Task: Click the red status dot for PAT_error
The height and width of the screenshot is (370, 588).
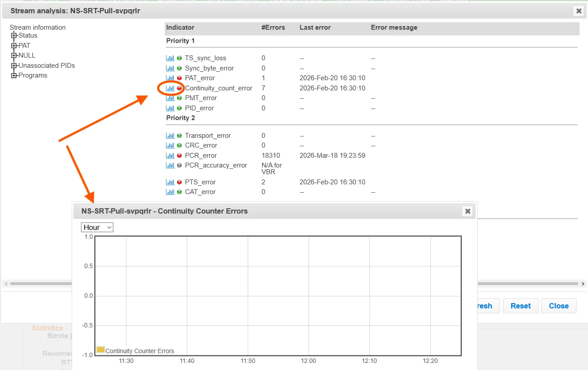Action: point(179,78)
